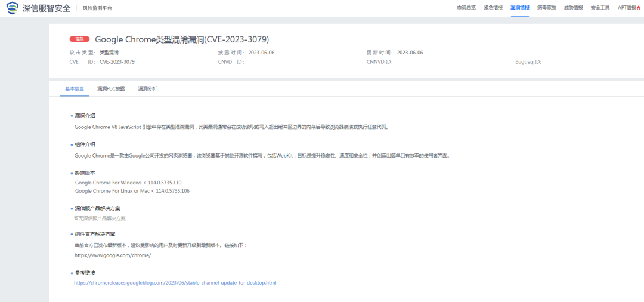Open the APT情报 menu item
The height and width of the screenshot is (302, 644).
(x=627, y=8)
